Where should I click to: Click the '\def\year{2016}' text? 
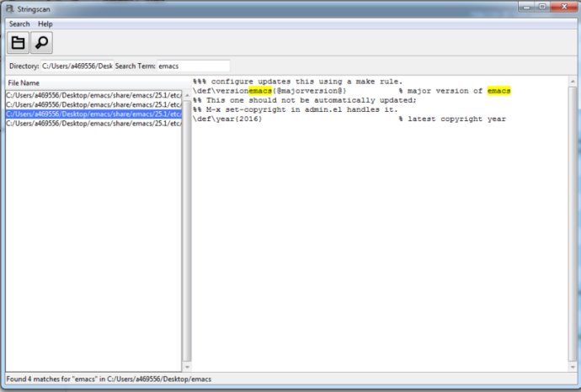click(227, 119)
